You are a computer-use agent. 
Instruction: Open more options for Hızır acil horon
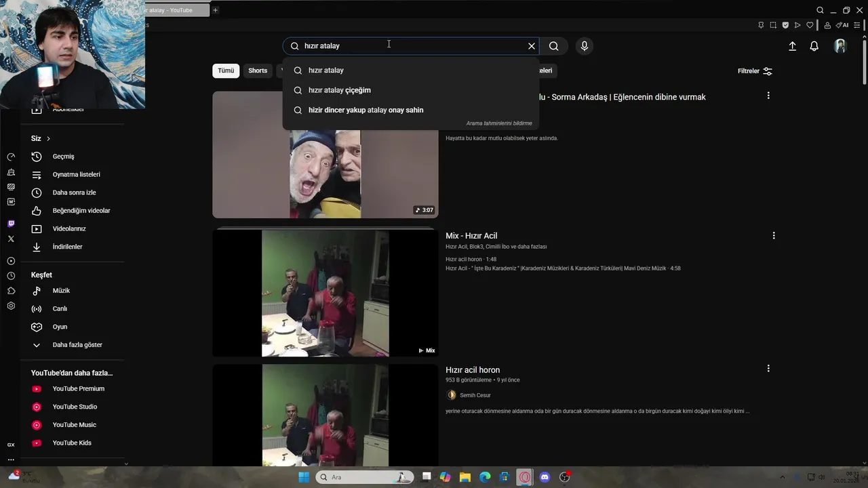(768, 369)
